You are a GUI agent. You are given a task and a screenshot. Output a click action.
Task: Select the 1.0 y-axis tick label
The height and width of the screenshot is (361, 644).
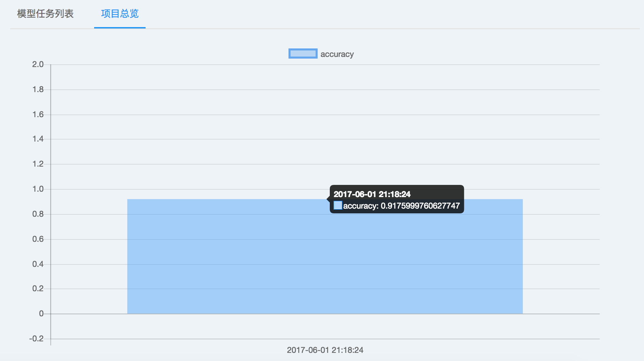38,189
